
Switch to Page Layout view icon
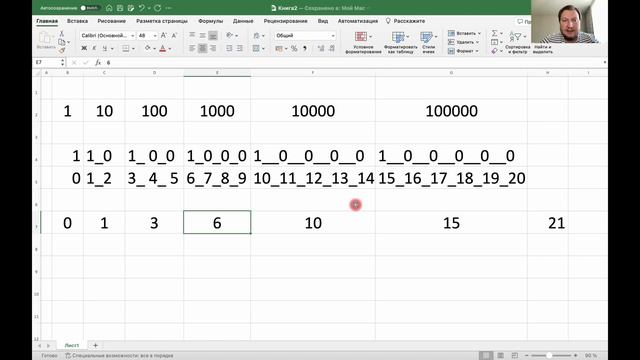(500, 356)
